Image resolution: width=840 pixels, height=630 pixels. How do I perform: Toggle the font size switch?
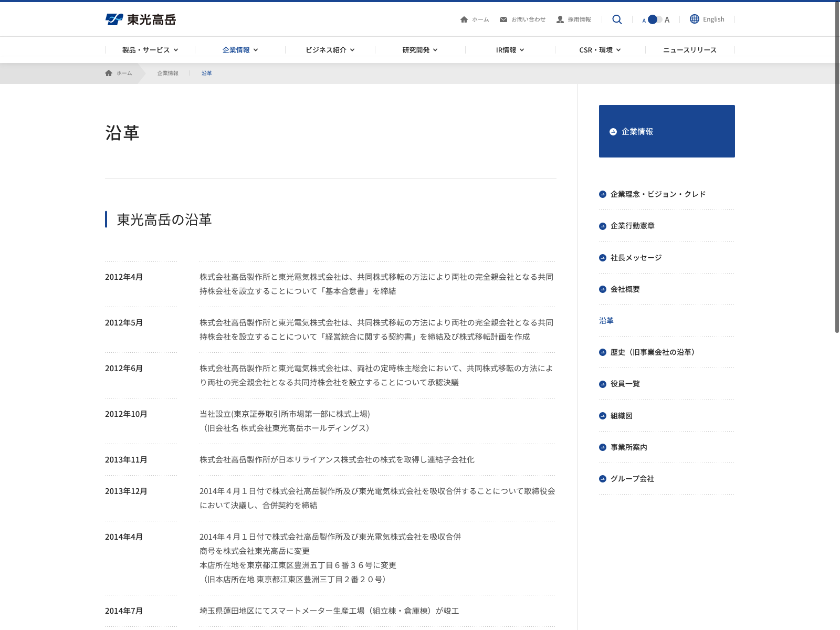click(x=655, y=19)
